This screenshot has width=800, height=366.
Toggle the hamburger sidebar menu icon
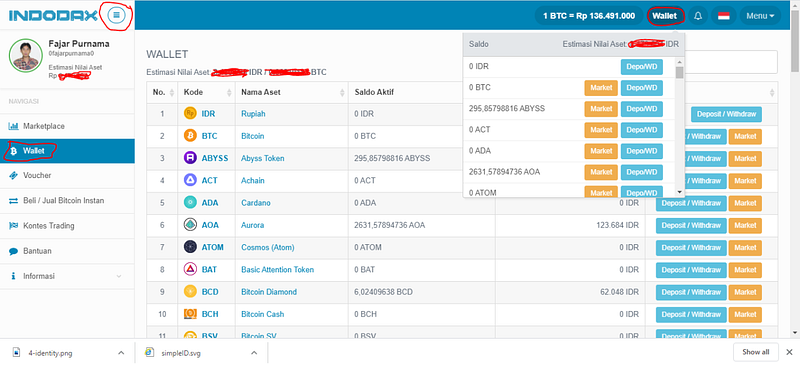[x=116, y=16]
